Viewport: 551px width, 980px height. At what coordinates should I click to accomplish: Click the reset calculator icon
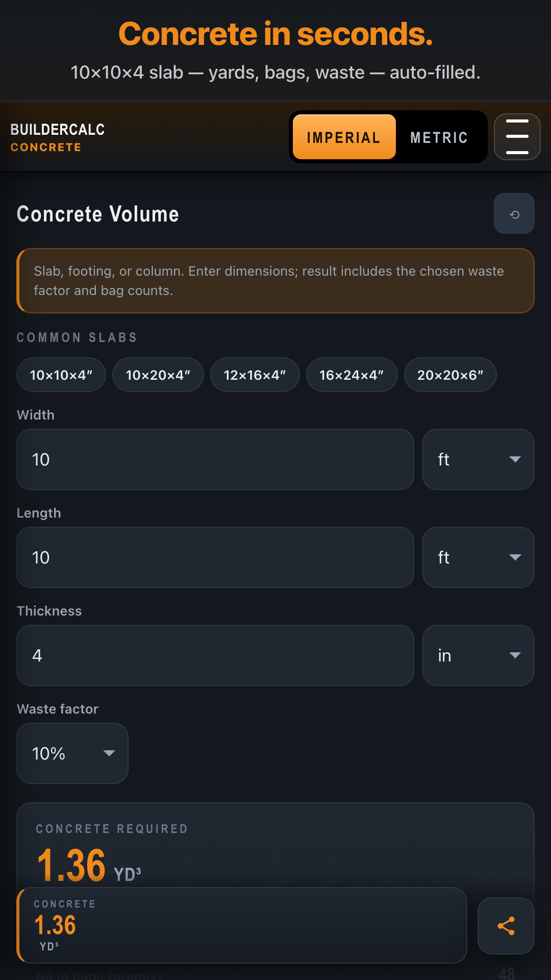click(514, 214)
